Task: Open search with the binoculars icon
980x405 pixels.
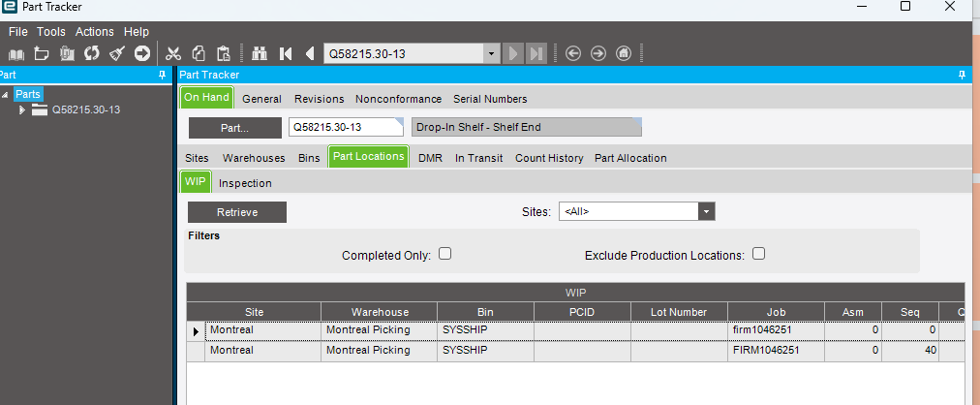Action: pyautogui.click(x=260, y=53)
